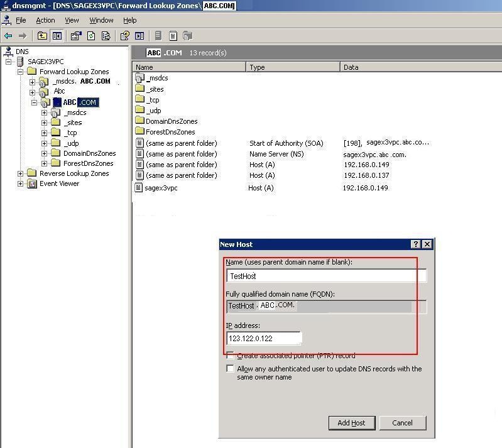Click the IP address field 123.122.0.122
The image size is (502, 448).
pos(264,338)
